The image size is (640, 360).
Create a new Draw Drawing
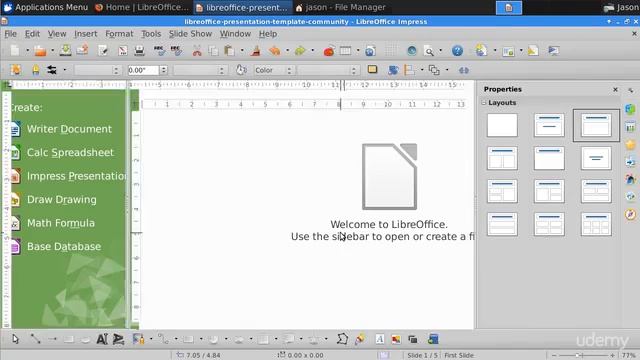click(54, 200)
